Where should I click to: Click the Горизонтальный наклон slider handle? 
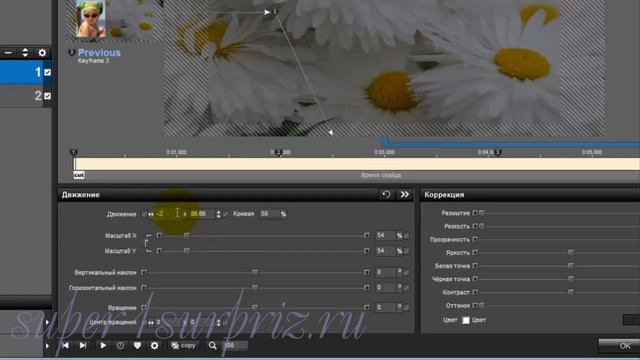tap(255, 288)
